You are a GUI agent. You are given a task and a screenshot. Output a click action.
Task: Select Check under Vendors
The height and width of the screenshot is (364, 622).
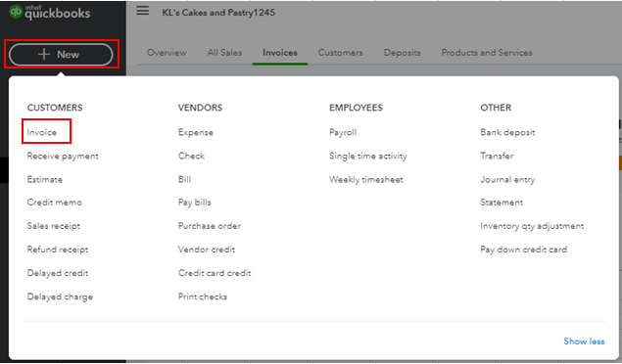coord(192,156)
